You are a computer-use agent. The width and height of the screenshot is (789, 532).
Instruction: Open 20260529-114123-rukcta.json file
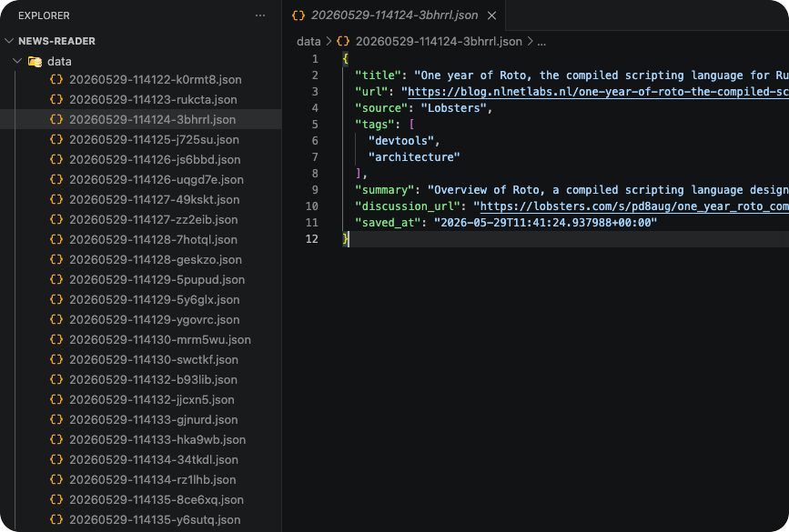(141, 99)
